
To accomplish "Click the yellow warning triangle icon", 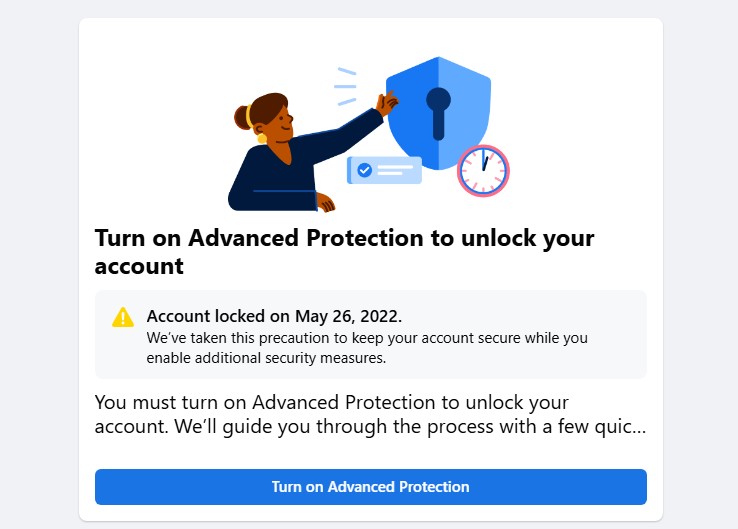I will click(x=123, y=317).
